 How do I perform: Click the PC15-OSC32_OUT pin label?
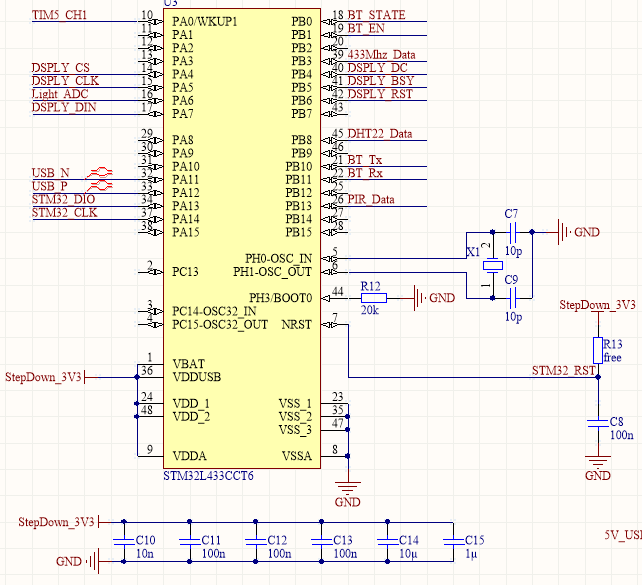pyautogui.click(x=220, y=325)
